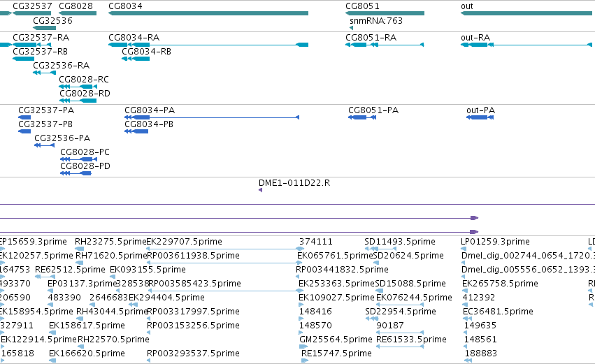Select EST EK265758.5prime

500,284
